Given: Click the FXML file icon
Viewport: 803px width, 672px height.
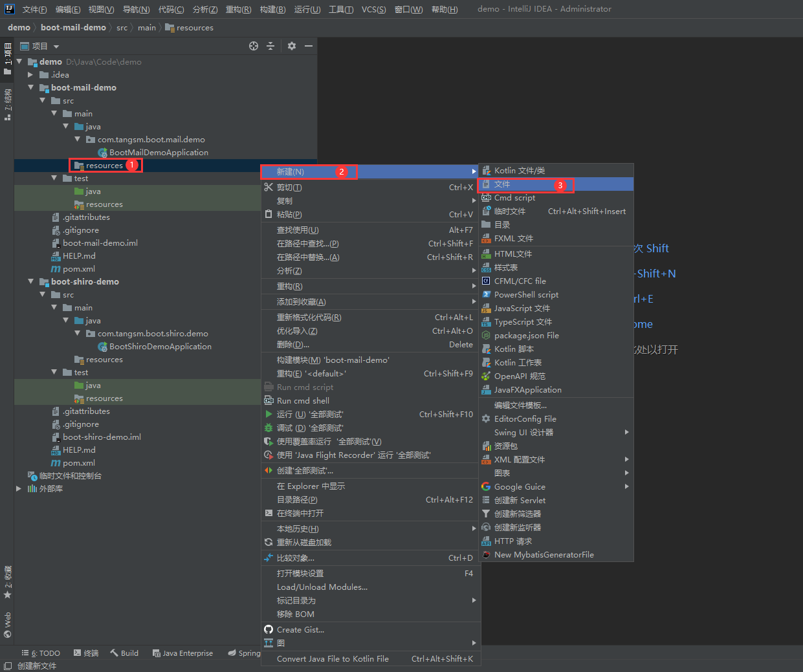Looking at the screenshot, I should click(x=486, y=239).
